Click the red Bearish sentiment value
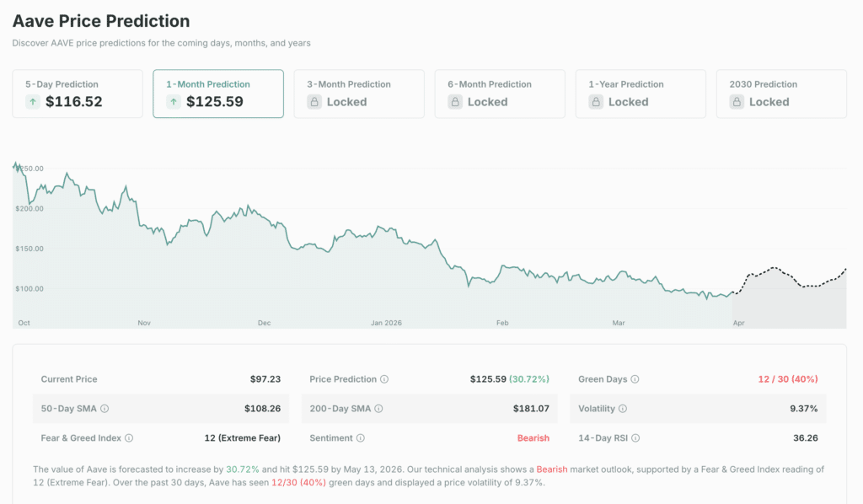Screen dimensions: 863x504 click(534, 438)
